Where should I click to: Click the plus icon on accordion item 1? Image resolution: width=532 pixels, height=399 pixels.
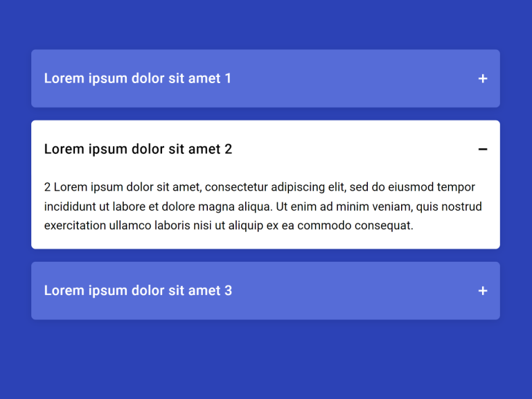[483, 79]
